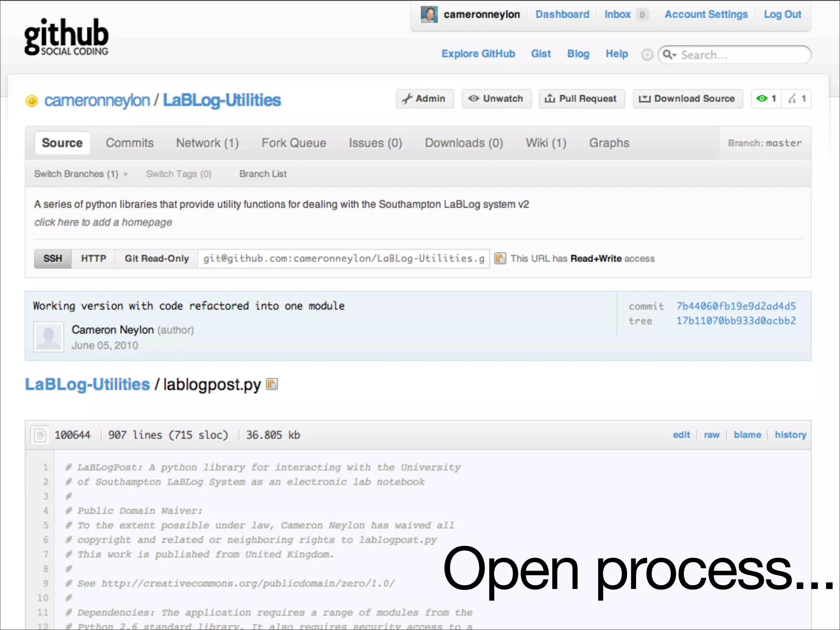Screen dimensions: 840x630
Task: Select the Git Read-Only URL option
Action: (157, 258)
